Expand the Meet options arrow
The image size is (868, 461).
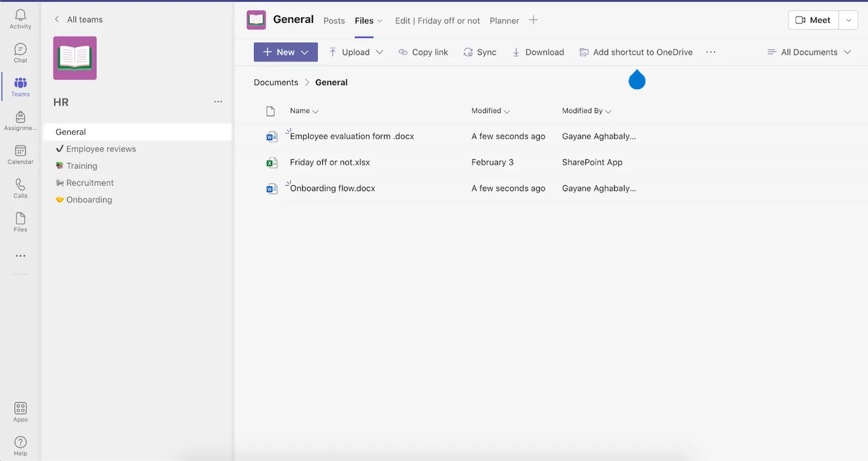click(x=848, y=20)
